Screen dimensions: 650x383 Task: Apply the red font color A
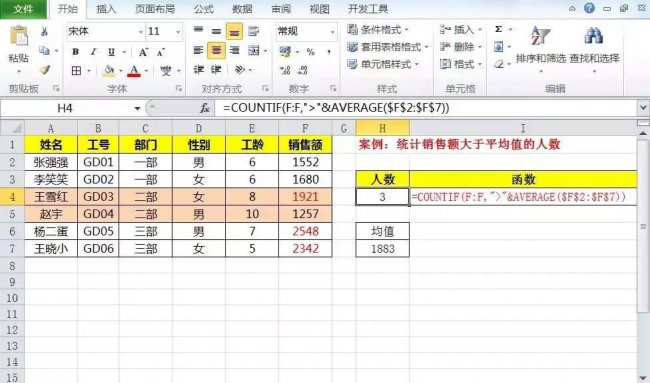point(133,71)
